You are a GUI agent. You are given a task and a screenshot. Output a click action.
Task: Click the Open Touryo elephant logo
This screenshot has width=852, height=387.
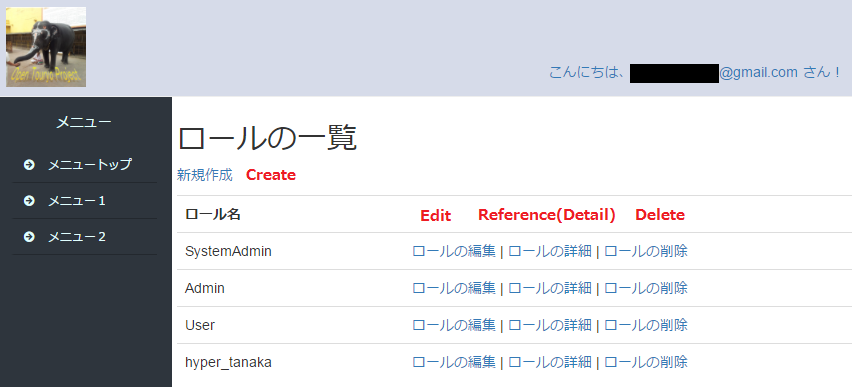pyautogui.click(x=46, y=47)
